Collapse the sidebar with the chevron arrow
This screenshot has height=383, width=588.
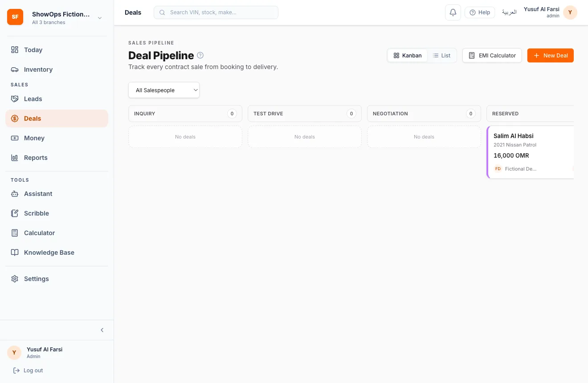(x=102, y=330)
